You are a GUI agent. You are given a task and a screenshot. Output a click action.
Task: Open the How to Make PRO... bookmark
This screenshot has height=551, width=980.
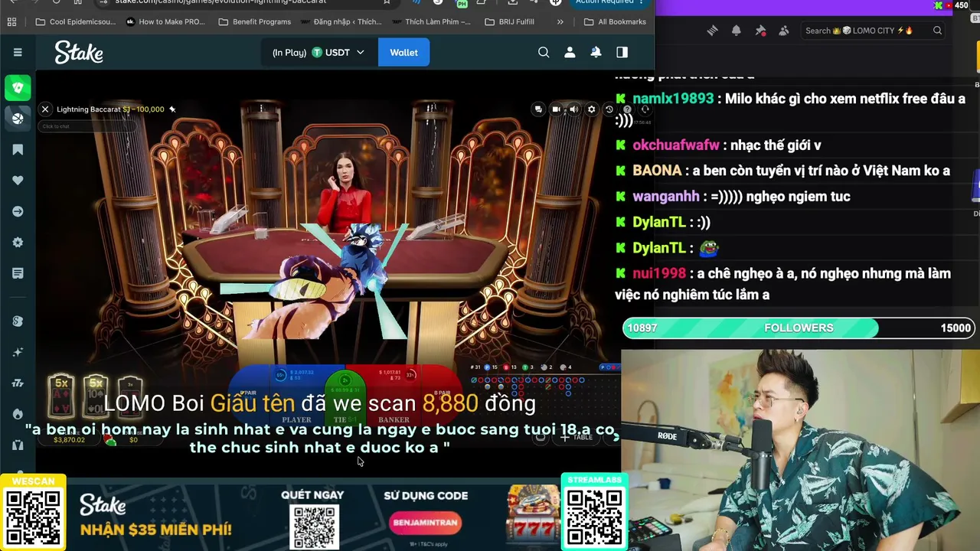point(165,21)
